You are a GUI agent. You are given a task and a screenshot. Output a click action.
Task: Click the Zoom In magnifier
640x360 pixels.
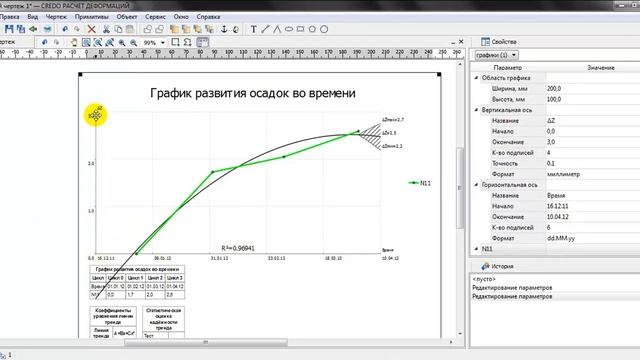point(122,42)
